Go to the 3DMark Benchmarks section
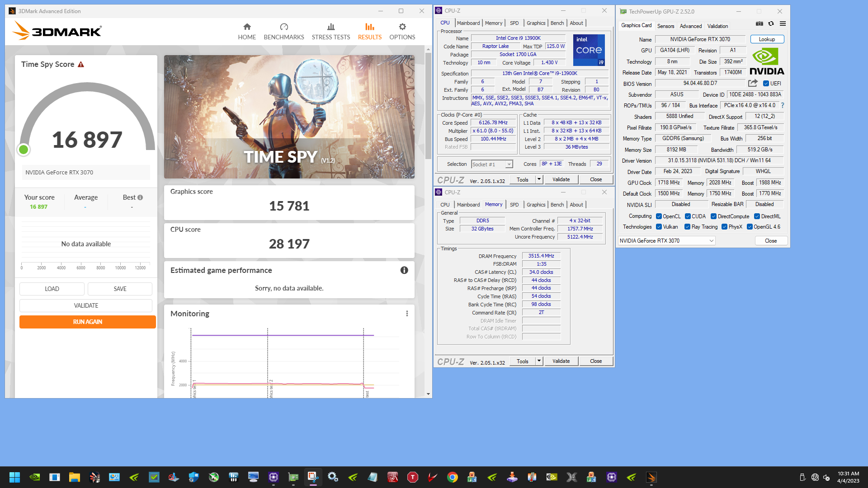868x488 pixels. pyautogui.click(x=284, y=32)
